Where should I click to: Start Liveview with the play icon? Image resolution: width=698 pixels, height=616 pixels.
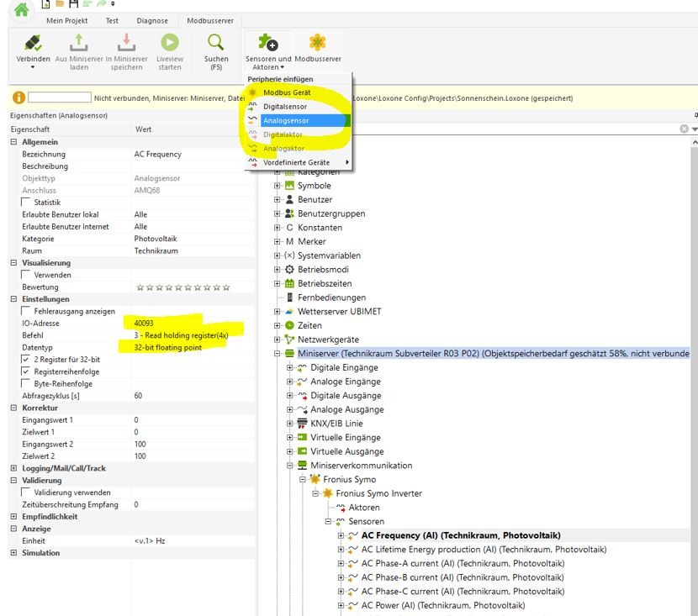(170, 43)
